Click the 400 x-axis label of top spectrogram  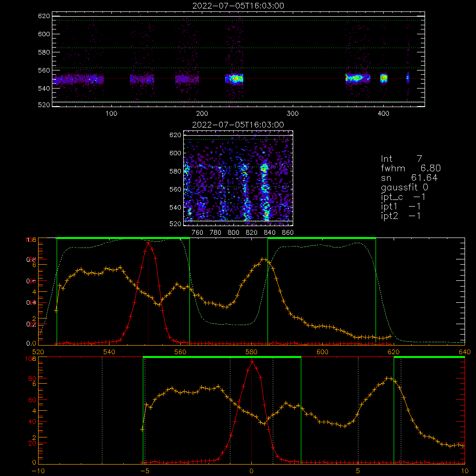tap(383, 114)
